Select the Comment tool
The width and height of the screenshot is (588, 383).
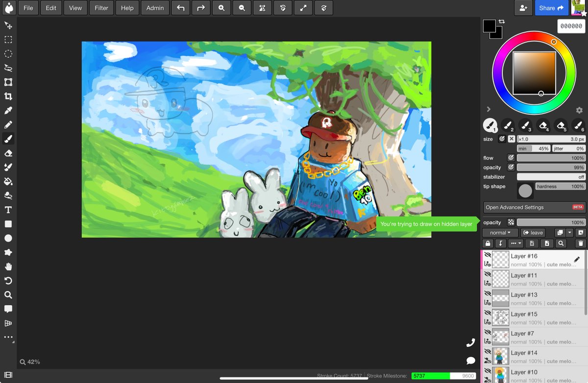pos(8,309)
